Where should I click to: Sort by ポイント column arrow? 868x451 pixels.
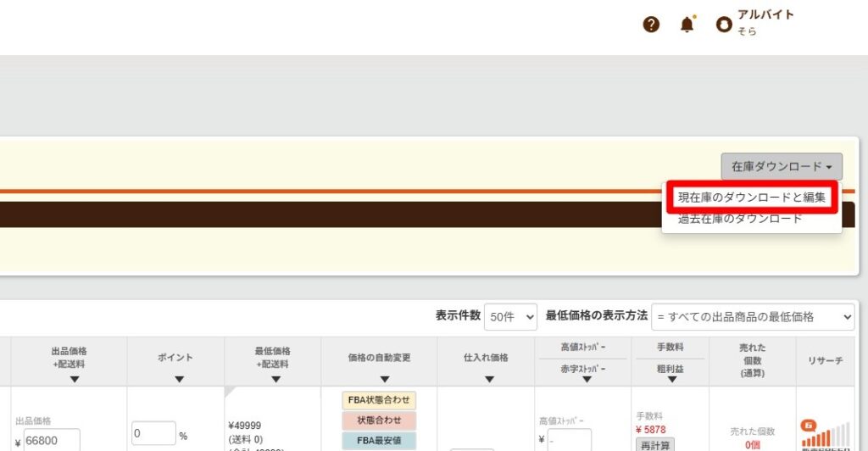click(179, 379)
